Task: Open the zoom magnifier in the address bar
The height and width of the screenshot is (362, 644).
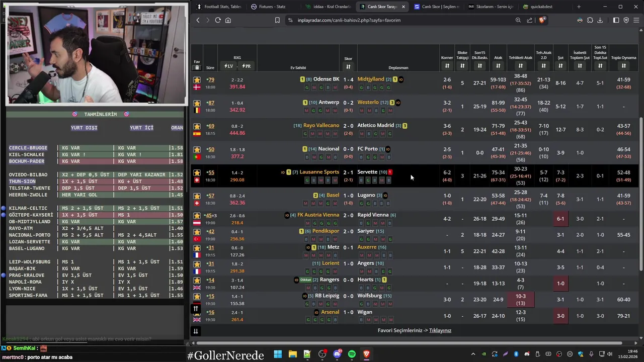Action: coord(518,20)
